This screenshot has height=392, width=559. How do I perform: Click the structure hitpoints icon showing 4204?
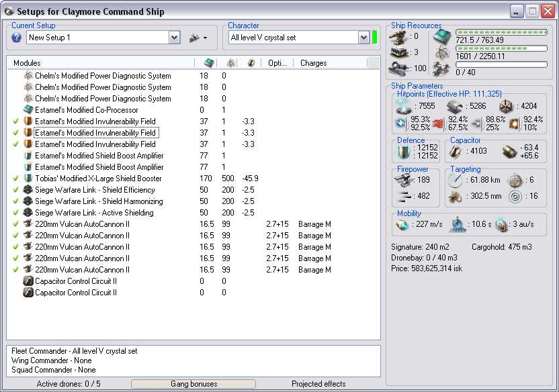tap(505, 106)
